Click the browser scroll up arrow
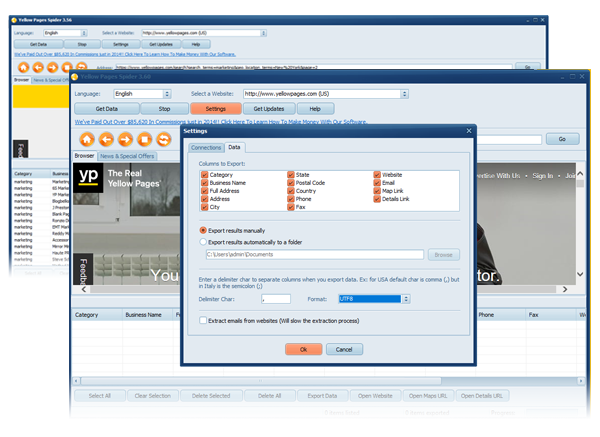Image resolution: width=600 pixels, height=437 pixels. click(580, 174)
